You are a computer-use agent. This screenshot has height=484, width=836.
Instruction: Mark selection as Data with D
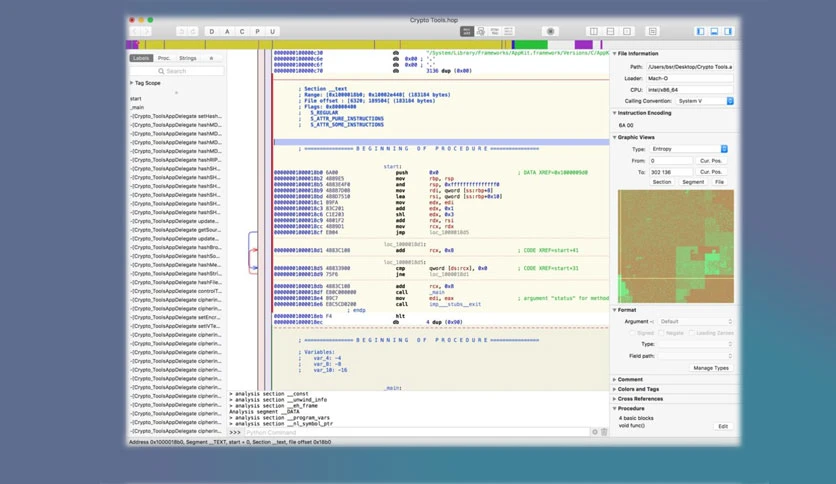[x=212, y=32]
